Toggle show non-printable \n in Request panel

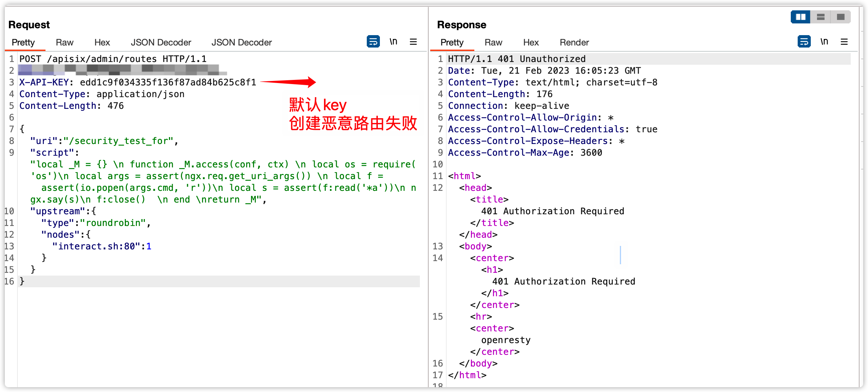click(x=393, y=42)
